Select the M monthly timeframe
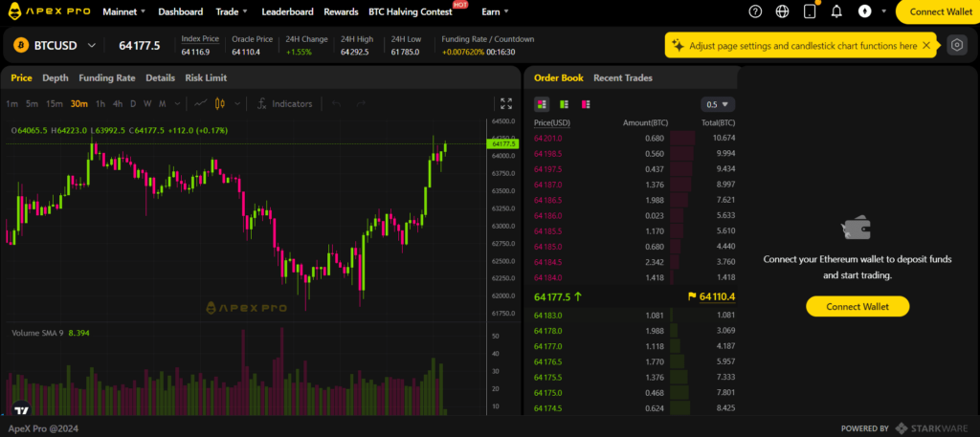The height and width of the screenshot is (437, 980). pyautogui.click(x=163, y=103)
